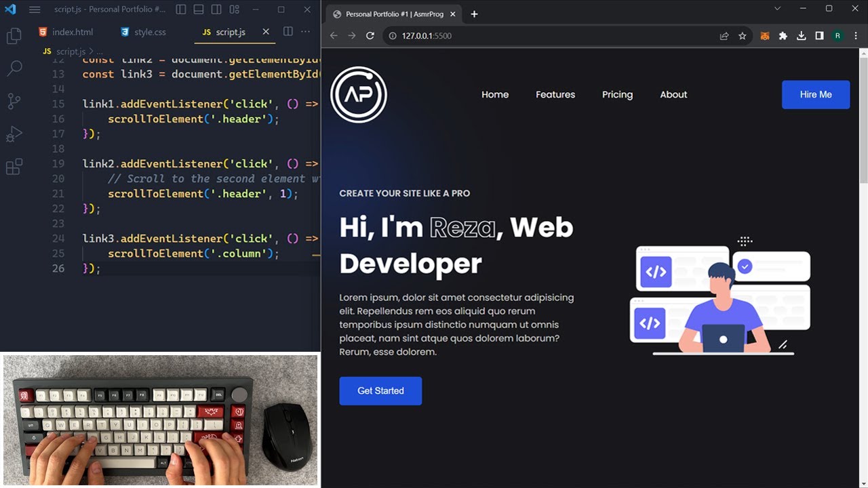The image size is (868, 488).
Task: Open Customize Layout in VS Code title bar
Action: point(234,9)
